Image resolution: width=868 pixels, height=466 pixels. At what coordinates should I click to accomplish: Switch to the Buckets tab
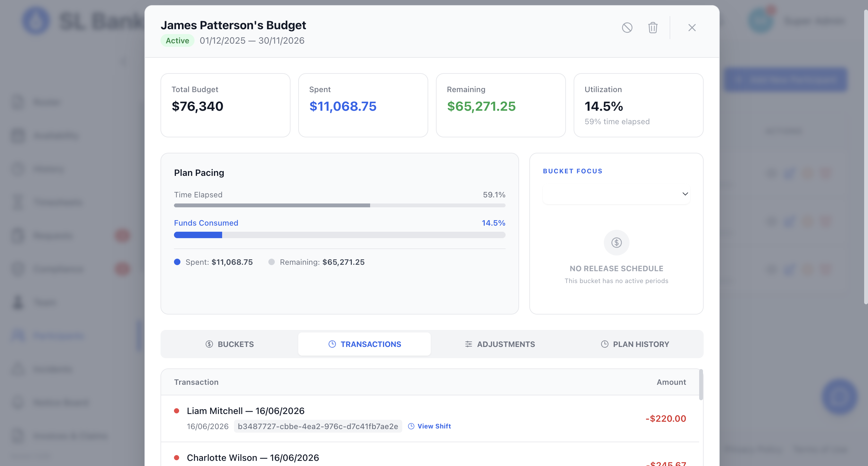230,344
